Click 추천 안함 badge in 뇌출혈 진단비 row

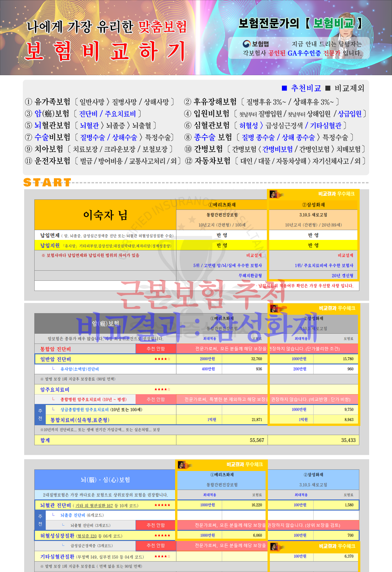(x=156, y=525)
